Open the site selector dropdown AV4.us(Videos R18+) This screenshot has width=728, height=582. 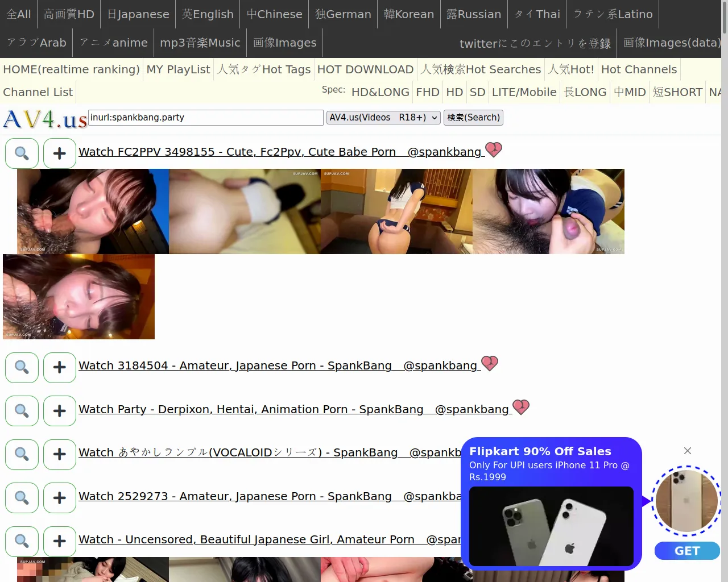point(384,118)
